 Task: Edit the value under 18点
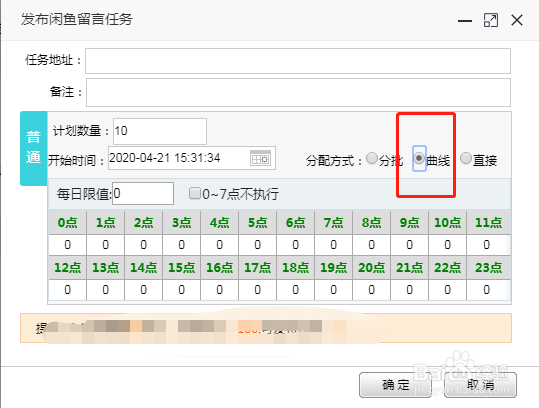click(295, 290)
